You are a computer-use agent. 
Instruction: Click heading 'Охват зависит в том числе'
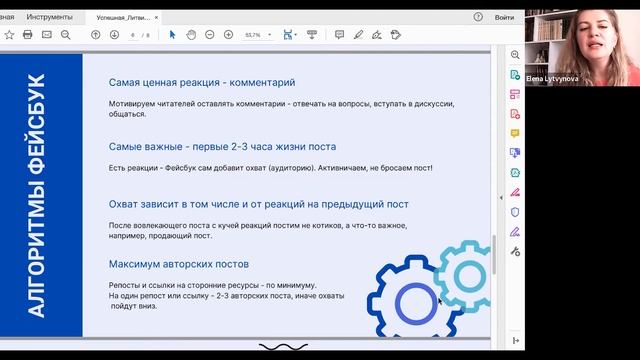[x=258, y=204]
